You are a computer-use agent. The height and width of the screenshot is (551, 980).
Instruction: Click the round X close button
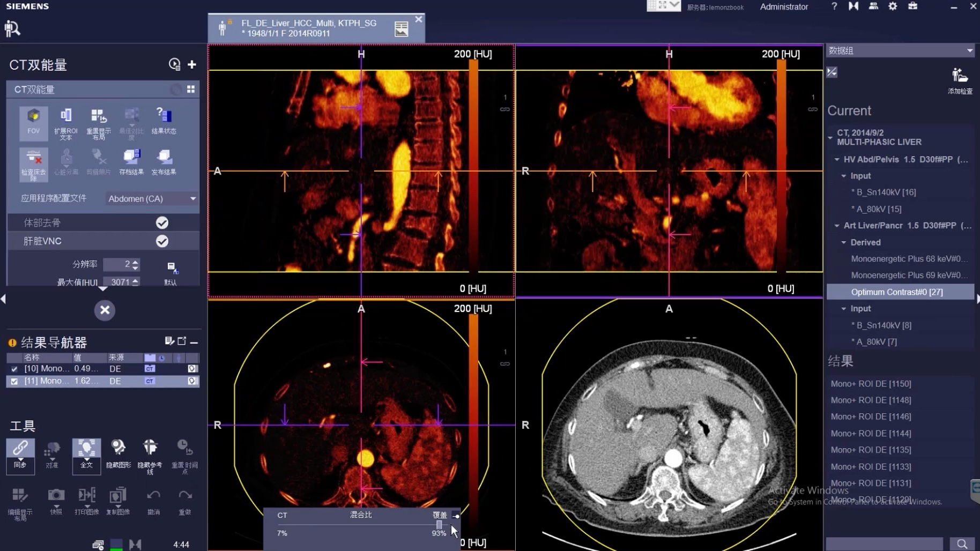click(105, 310)
